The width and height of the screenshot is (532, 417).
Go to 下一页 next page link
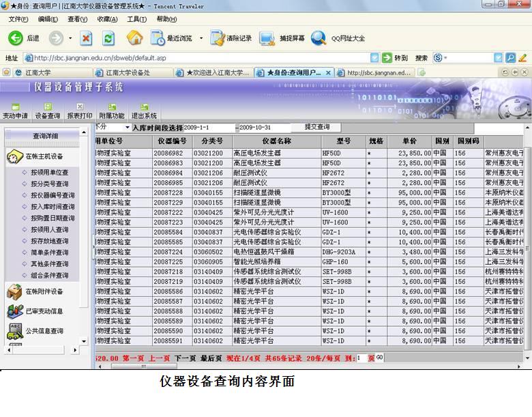click(x=185, y=358)
